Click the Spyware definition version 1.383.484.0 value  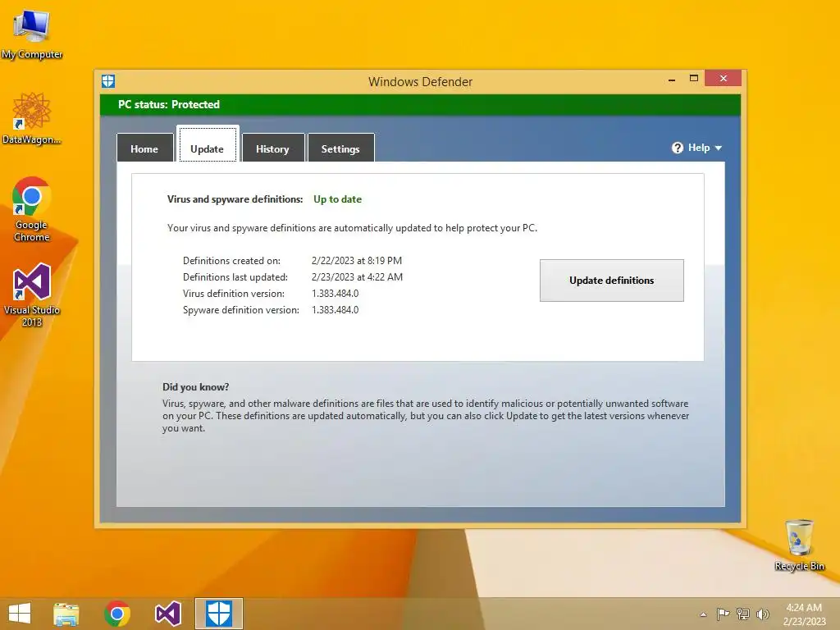[x=336, y=309]
